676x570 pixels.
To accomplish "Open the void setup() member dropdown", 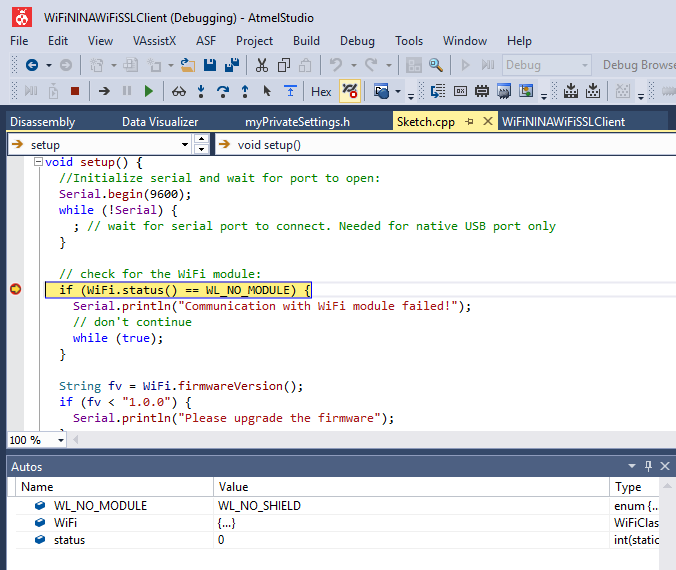I will click(445, 144).
